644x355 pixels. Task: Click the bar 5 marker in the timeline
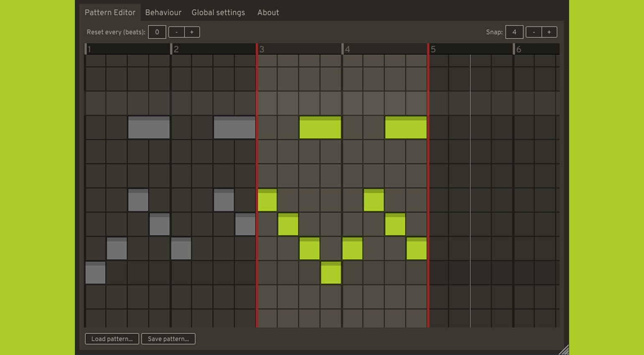click(x=433, y=49)
